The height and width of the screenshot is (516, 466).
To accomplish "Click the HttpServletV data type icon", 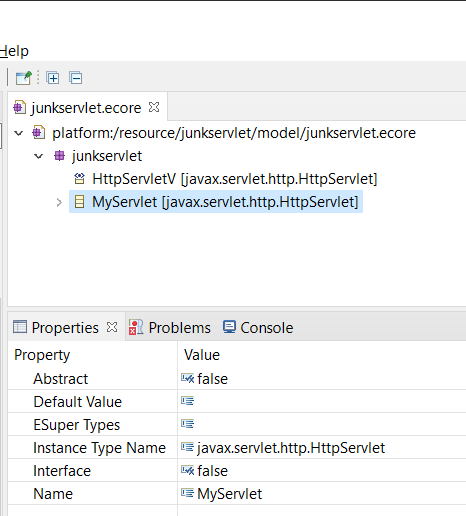I will tap(79, 179).
